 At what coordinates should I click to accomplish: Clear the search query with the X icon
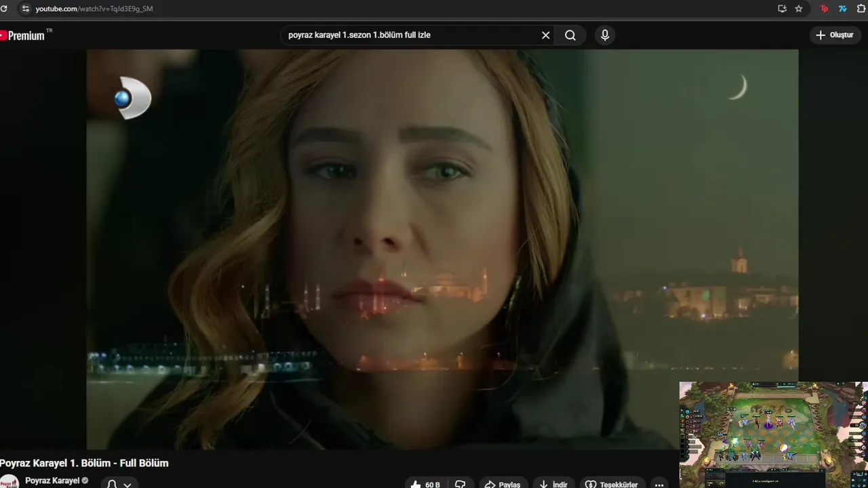[546, 35]
